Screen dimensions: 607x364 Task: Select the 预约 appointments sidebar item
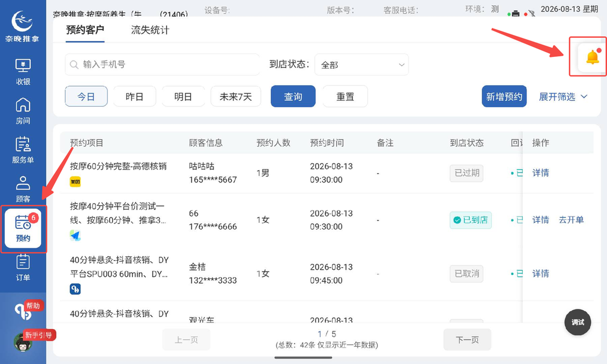coord(23,228)
